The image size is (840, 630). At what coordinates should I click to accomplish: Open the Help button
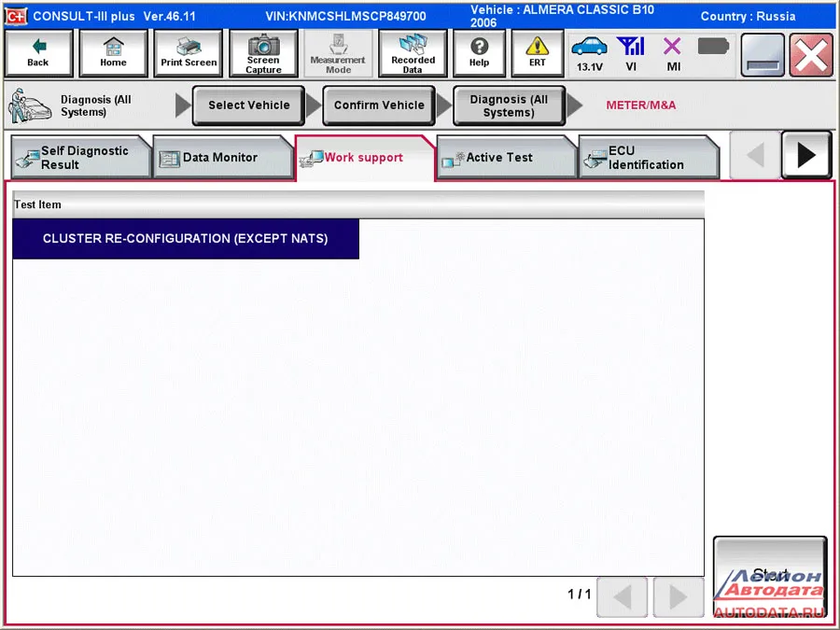tap(479, 53)
